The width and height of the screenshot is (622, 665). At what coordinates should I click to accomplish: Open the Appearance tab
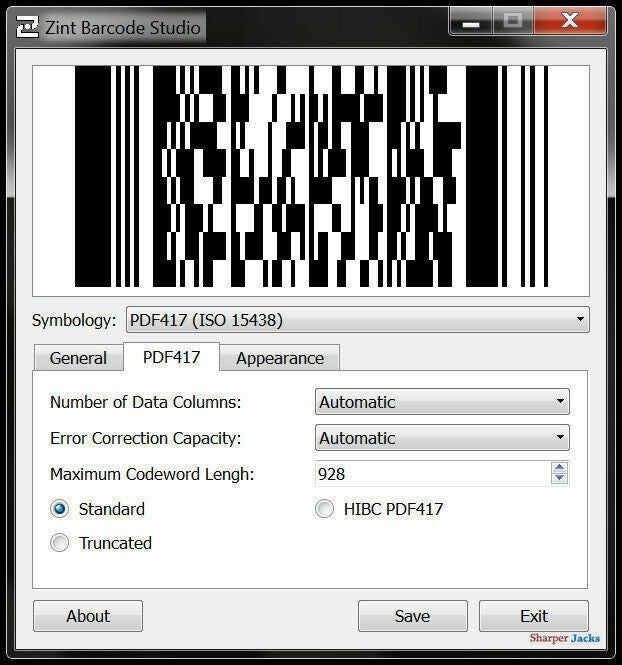[280, 358]
